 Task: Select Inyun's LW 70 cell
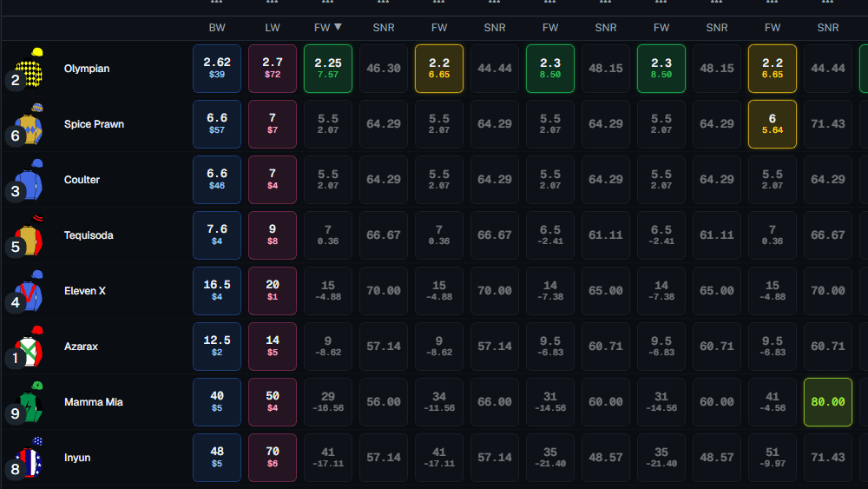(x=273, y=458)
